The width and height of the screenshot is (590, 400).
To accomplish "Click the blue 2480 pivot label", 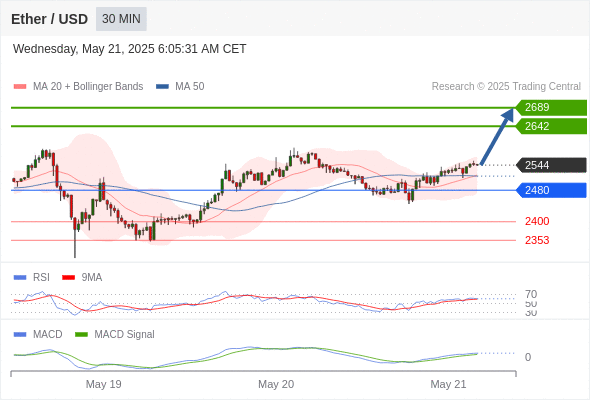I will (x=551, y=190).
